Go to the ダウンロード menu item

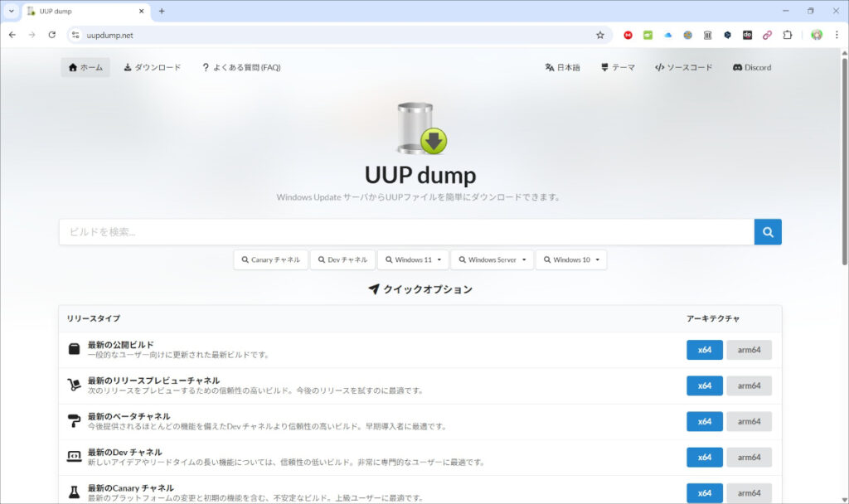152,67
